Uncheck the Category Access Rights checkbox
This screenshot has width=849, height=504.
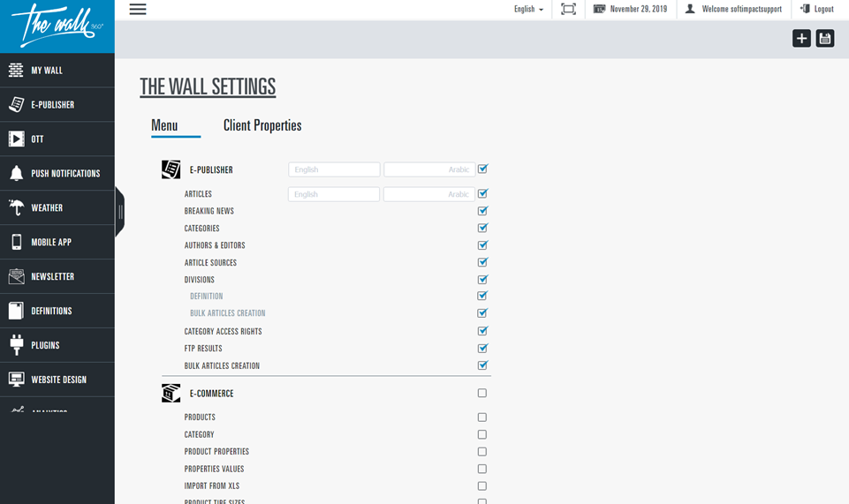482,330
